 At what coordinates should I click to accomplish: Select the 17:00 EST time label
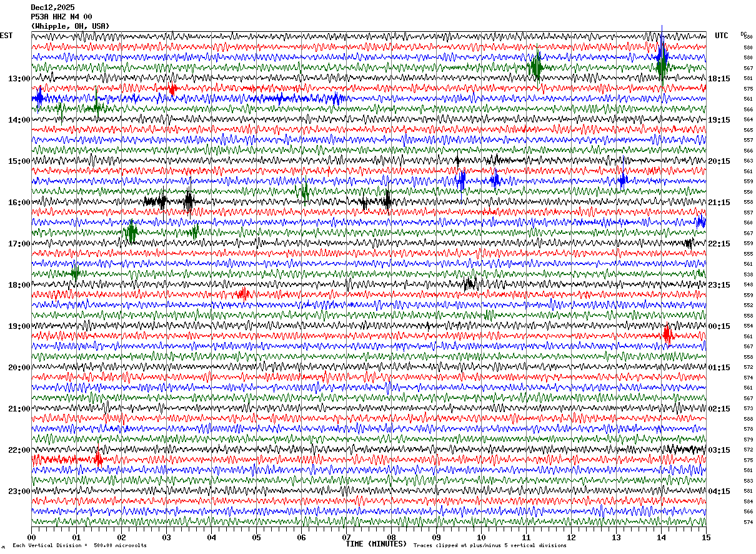click(x=19, y=244)
